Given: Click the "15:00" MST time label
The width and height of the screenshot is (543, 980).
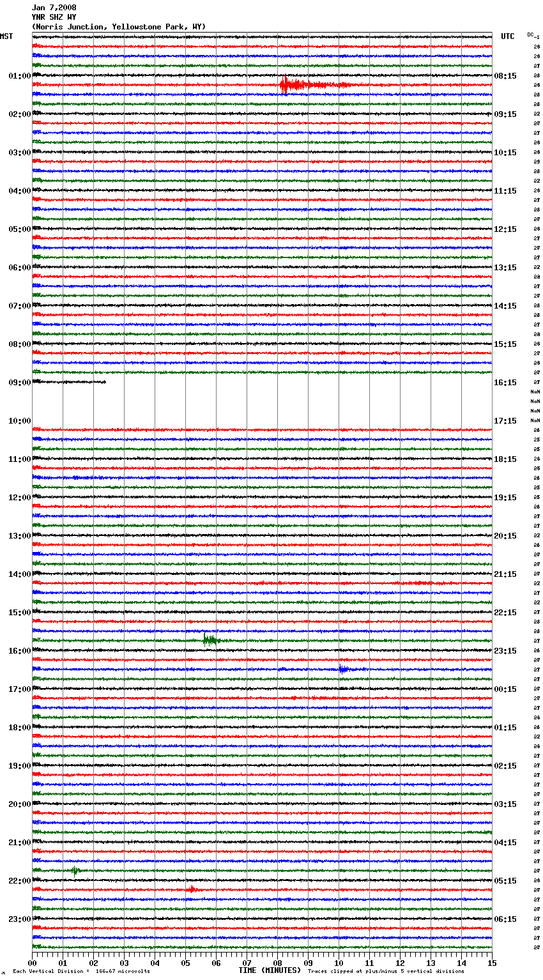Looking at the screenshot, I should tap(20, 613).
